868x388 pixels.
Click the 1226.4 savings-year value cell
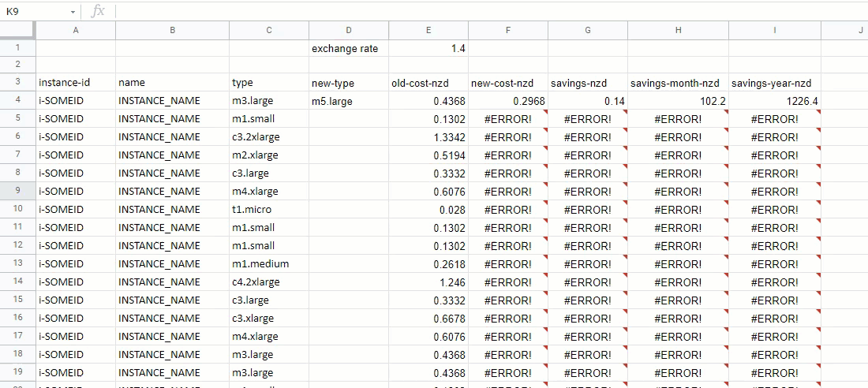(x=774, y=101)
